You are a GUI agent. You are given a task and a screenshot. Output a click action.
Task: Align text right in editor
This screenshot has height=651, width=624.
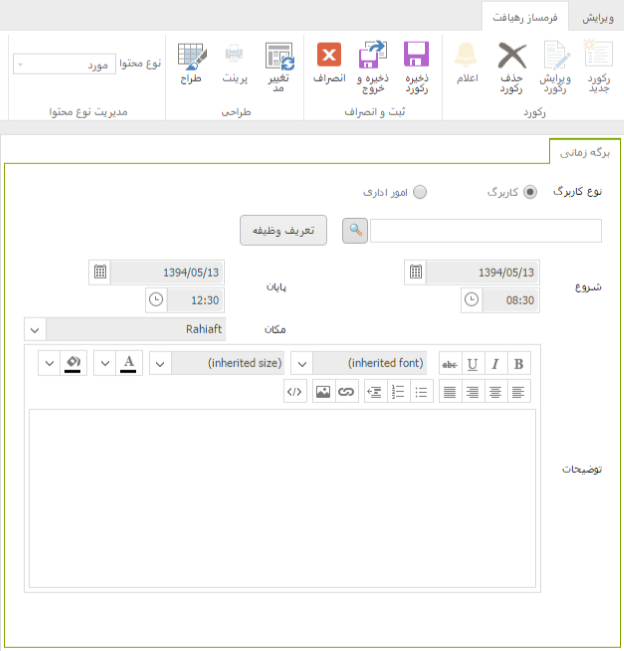click(472, 391)
